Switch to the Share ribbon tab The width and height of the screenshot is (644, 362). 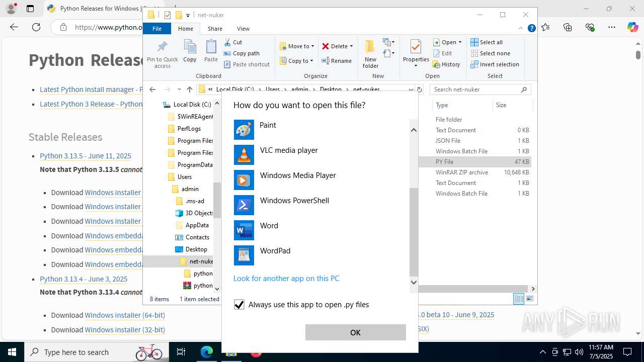click(x=215, y=29)
